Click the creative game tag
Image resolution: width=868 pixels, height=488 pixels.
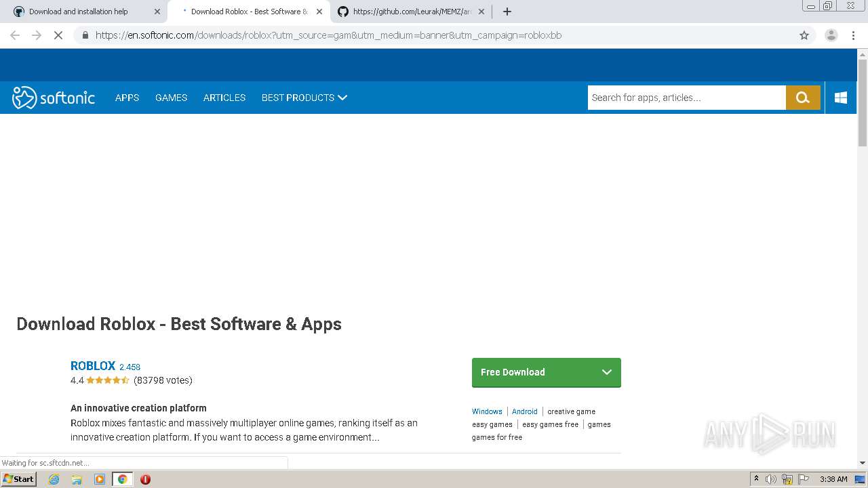[571, 411]
